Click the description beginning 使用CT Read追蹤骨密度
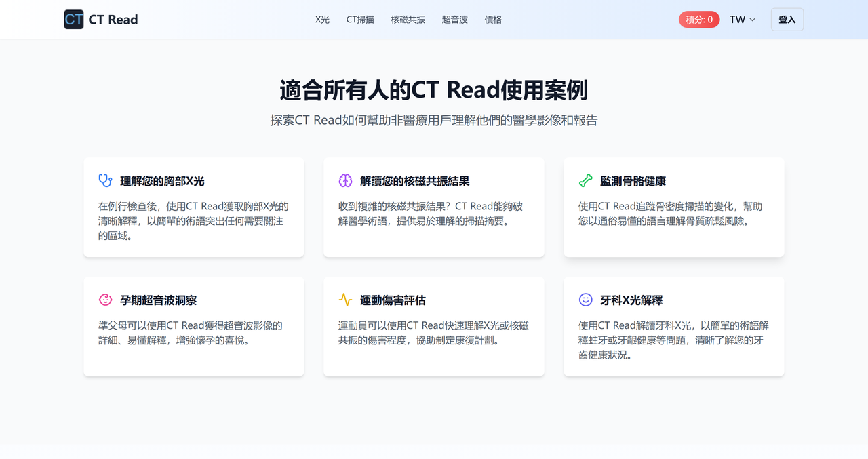The width and height of the screenshot is (868, 459). (x=671, y=214)
